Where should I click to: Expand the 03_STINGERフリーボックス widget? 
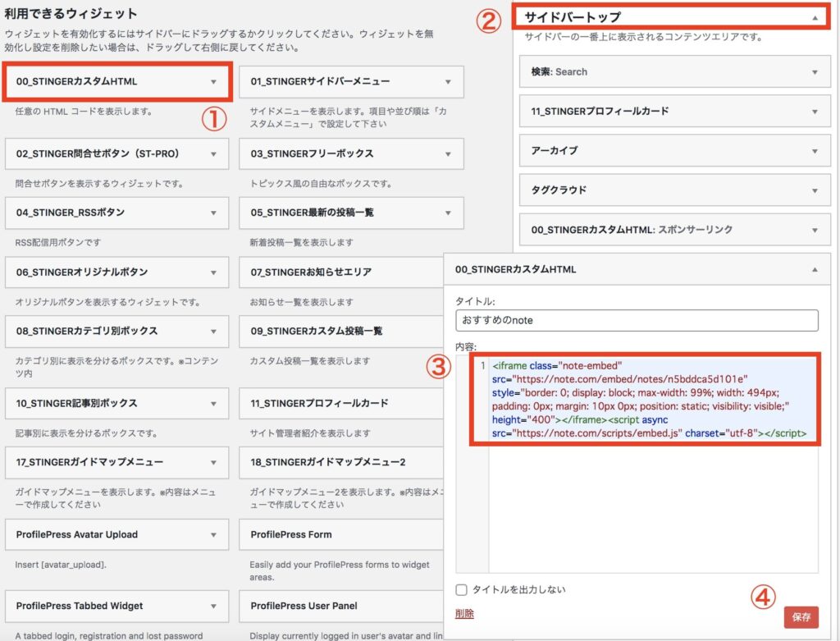pyautogui.click(x=448, y=154)
